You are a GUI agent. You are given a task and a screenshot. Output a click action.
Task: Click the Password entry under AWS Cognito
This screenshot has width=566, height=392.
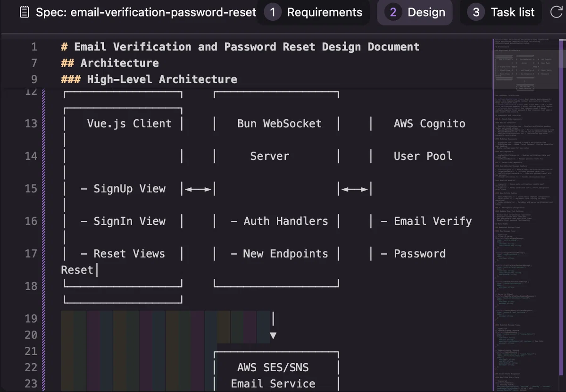tap(413, 254)
